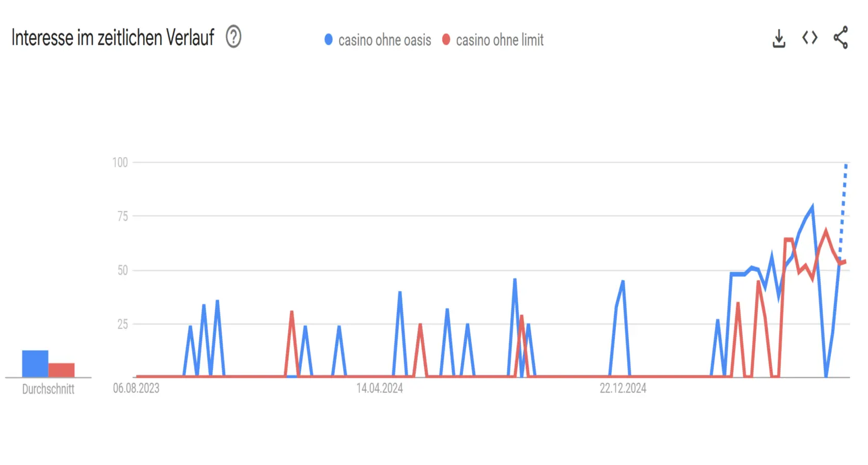Click the 14.04.2024 date axis label
This screenshot has height=465, width=868.
coord(380,389)
